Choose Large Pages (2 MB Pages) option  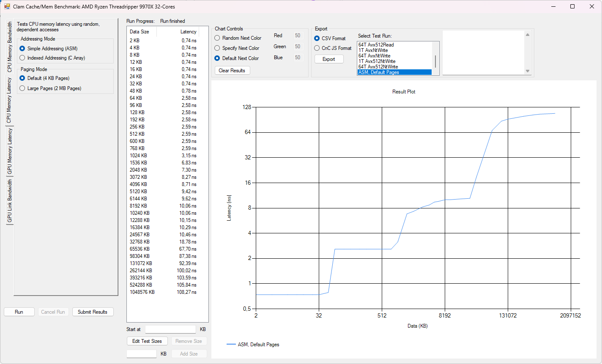(50, 88)
